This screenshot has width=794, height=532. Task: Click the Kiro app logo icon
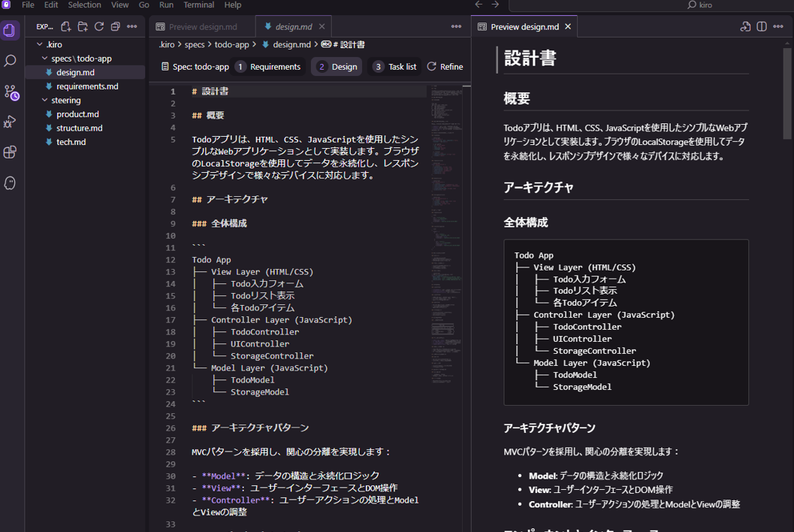click(6, 5)
